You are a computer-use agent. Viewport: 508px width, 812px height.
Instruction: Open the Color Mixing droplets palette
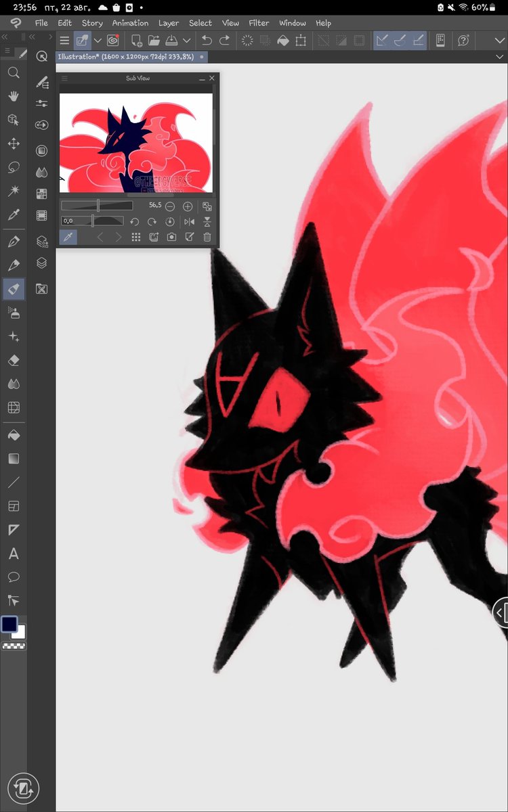pos(42,172)
